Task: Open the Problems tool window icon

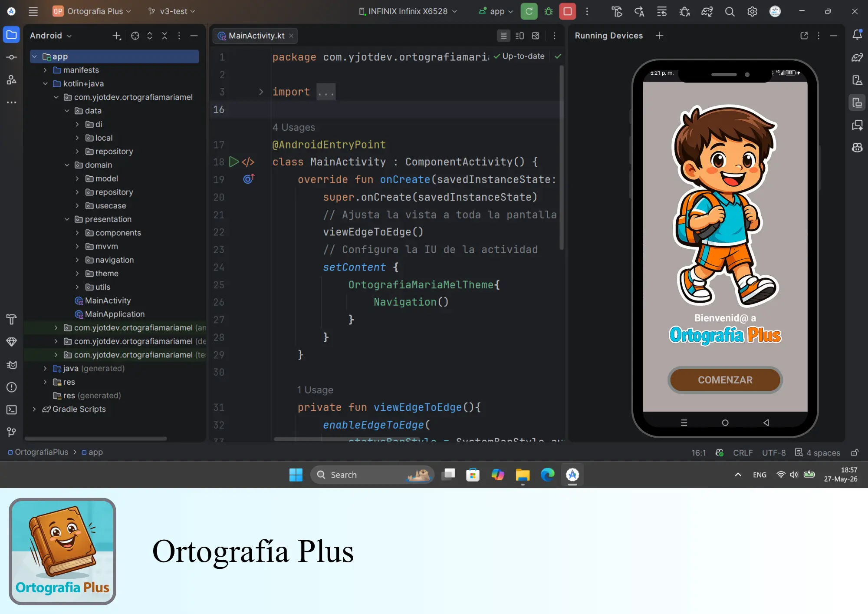Action: pyautogui.click(x=12, y=387)
